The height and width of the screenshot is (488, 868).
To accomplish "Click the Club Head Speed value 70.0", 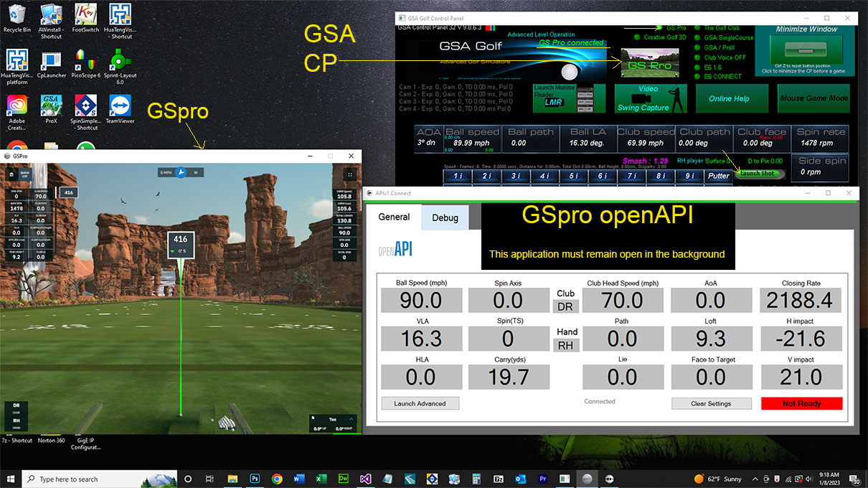I will (x=623, y=300).
